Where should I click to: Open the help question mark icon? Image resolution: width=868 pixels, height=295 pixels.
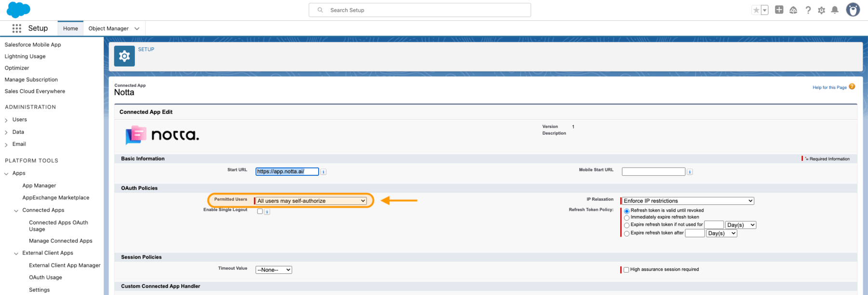(x=808, y=10)
